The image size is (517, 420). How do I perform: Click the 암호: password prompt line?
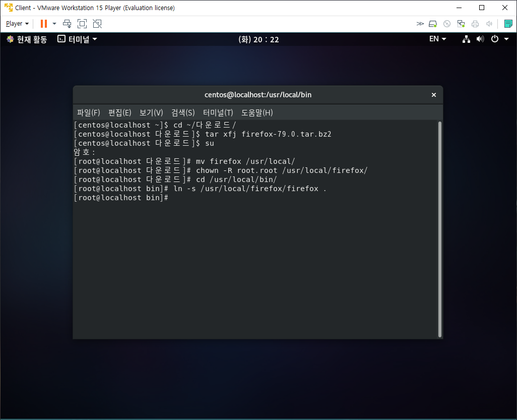tap(85, 152)
